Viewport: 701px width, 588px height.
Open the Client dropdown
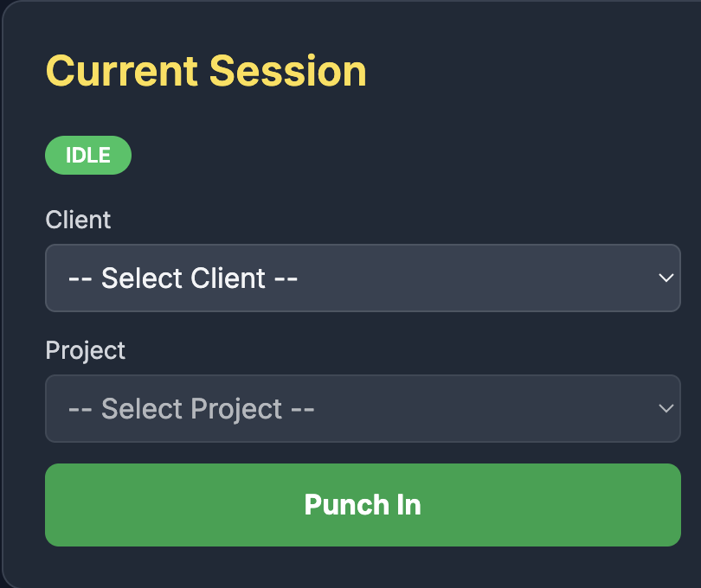(363, 278)
